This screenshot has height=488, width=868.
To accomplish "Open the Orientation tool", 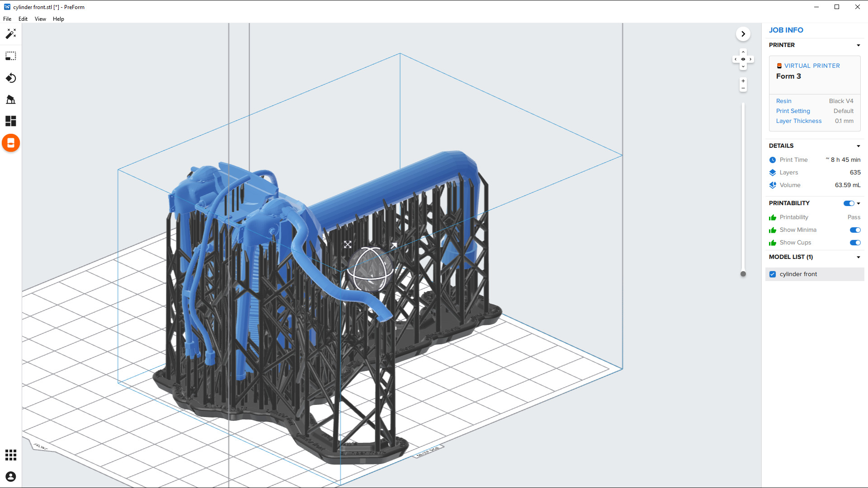I will tap(11, 78).
